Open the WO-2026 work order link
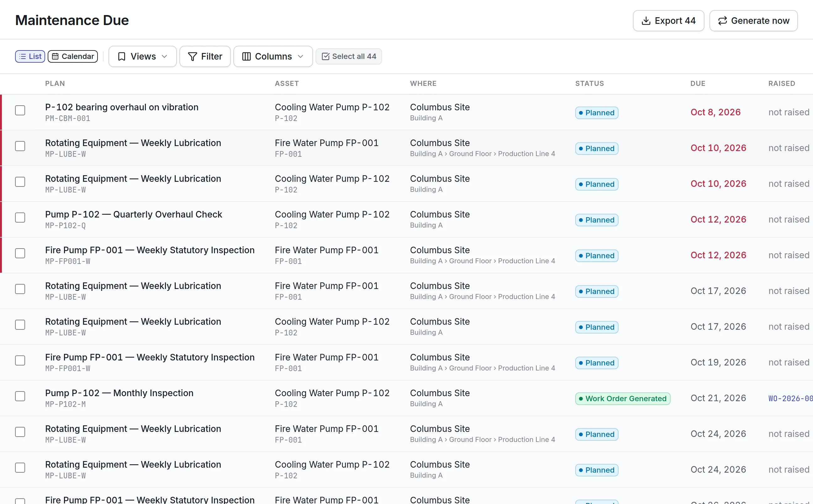 (x=790, y=398)
